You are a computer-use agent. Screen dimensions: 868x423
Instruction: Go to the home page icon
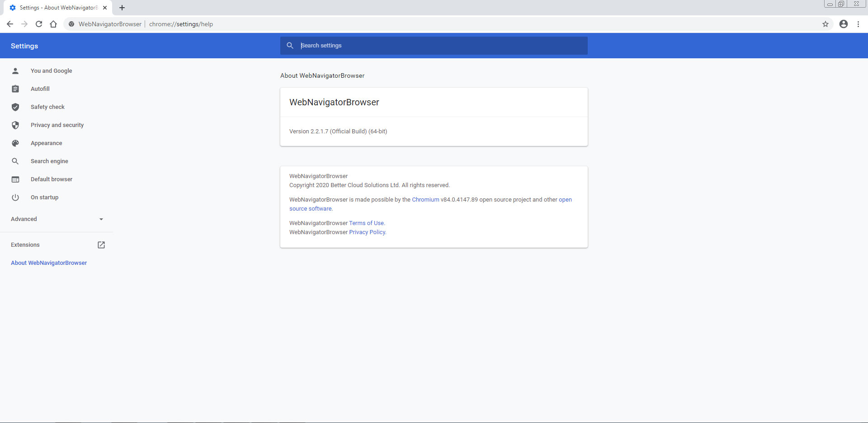point(53,24)
